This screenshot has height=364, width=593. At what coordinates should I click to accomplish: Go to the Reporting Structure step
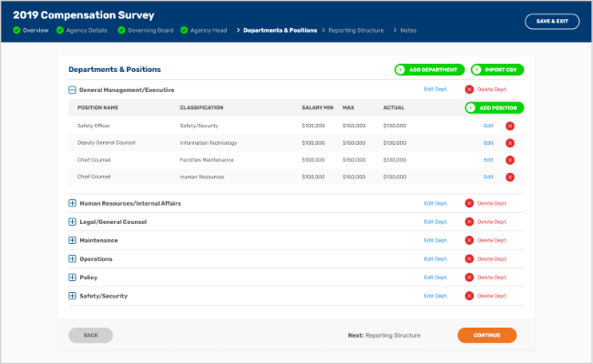click(357, 30)
